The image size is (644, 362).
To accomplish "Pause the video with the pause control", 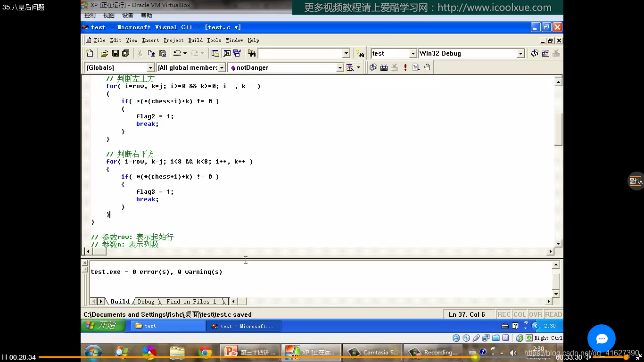I will [x=4, y=357].
